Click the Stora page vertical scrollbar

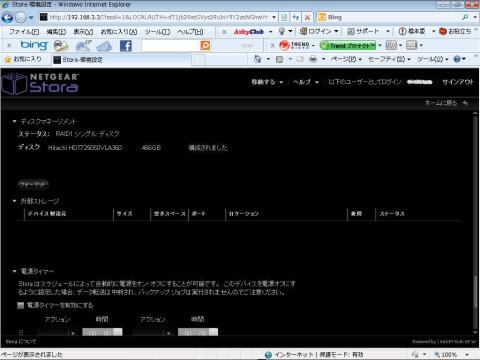click(475, 223)
